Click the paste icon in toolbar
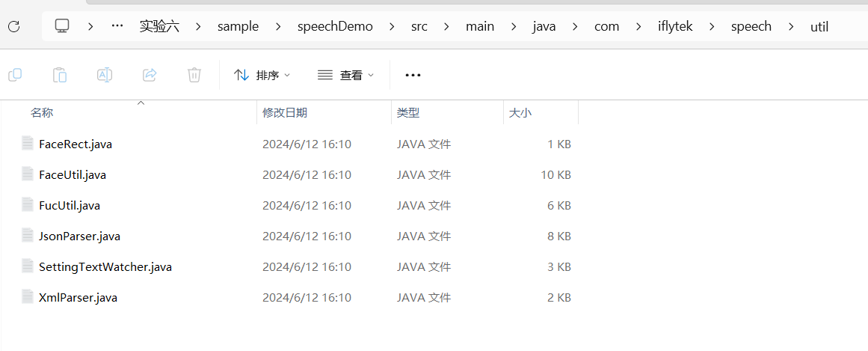868x351 pixels. [x=60, y=75]
